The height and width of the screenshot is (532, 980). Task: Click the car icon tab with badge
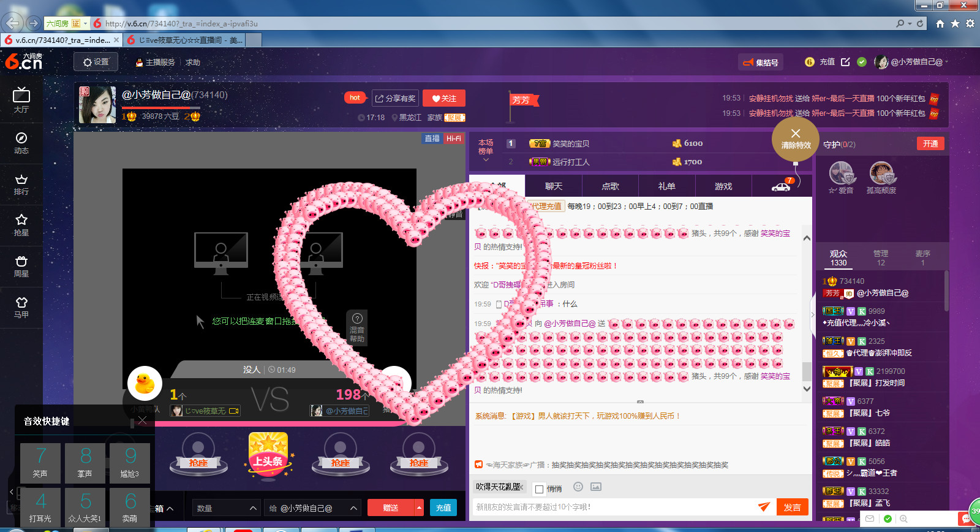782,186
